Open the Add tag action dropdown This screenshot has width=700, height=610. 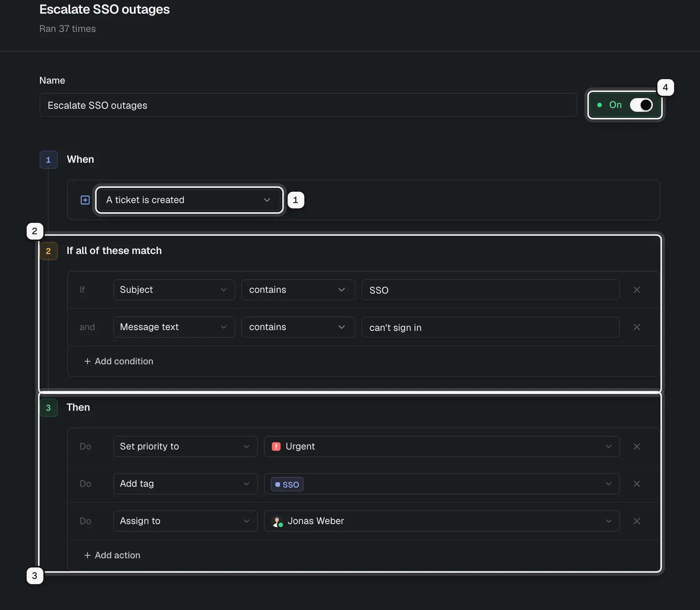point(185,484)
